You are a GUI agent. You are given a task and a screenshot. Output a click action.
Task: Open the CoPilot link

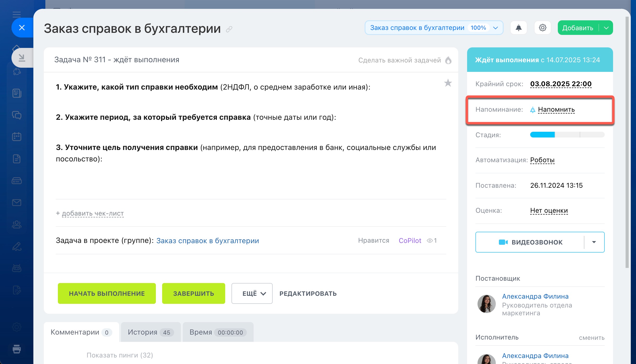click(410, 241)
